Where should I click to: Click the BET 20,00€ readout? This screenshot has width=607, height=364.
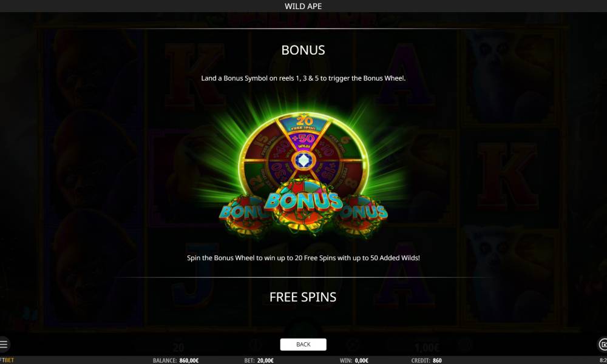[x=259, y=360]
